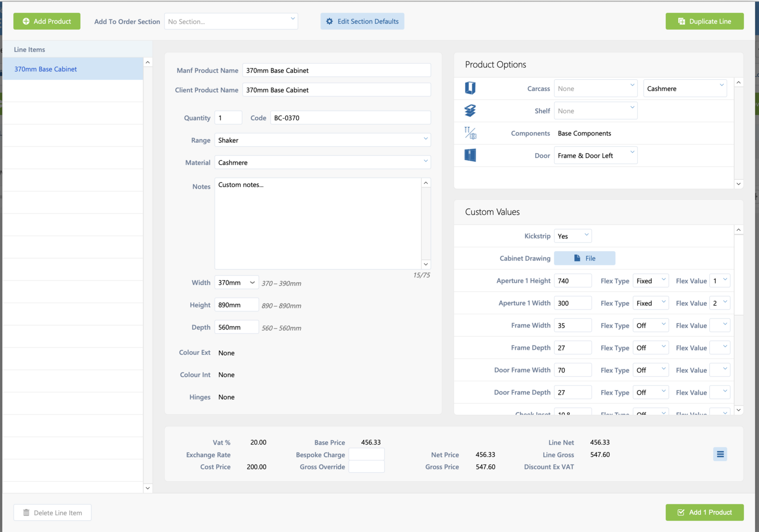Image resolution: width=759 pixels, height=532 pixels.
Task: Click Product Options scroll down arrow
Action: pos(738,184)
